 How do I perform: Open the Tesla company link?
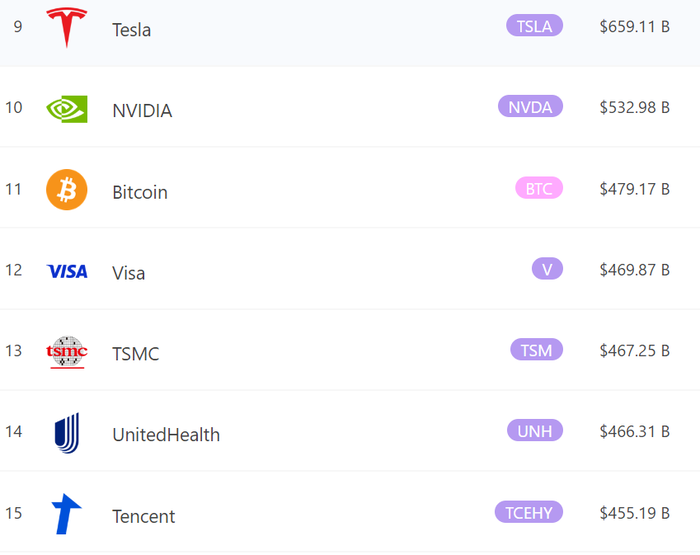pos(131,30)
